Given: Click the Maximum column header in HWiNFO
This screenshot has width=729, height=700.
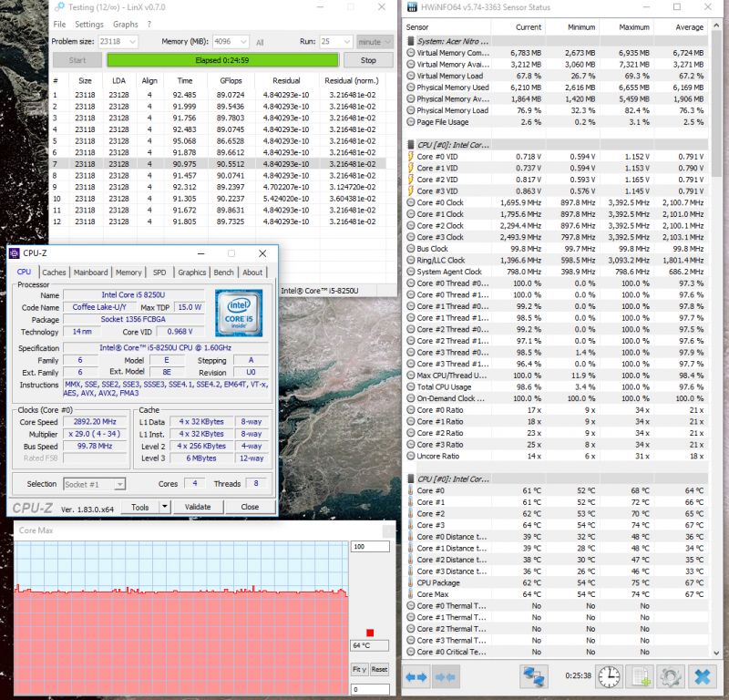Looking at the screenshot, I should (x=626, y=27).
